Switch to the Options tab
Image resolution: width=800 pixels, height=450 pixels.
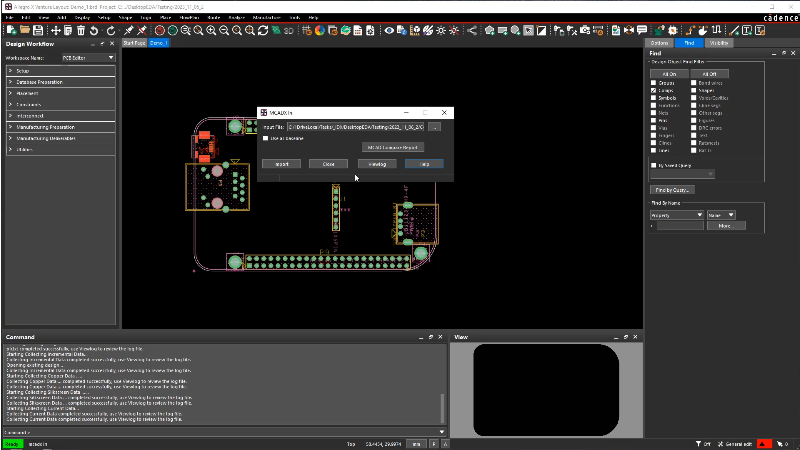[x=659, y=44]
